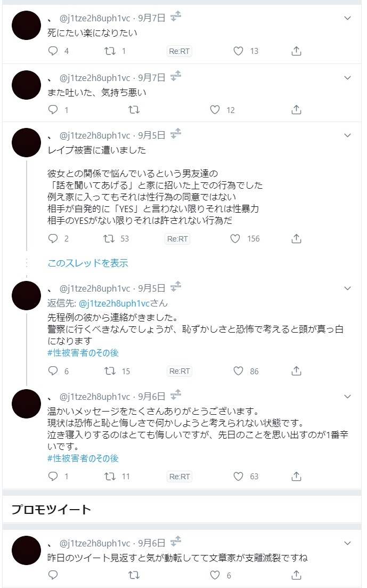
Task: Open #性被害者のその後 hashtag in 温かいメッセージ tweet
Action: (83, 458)
